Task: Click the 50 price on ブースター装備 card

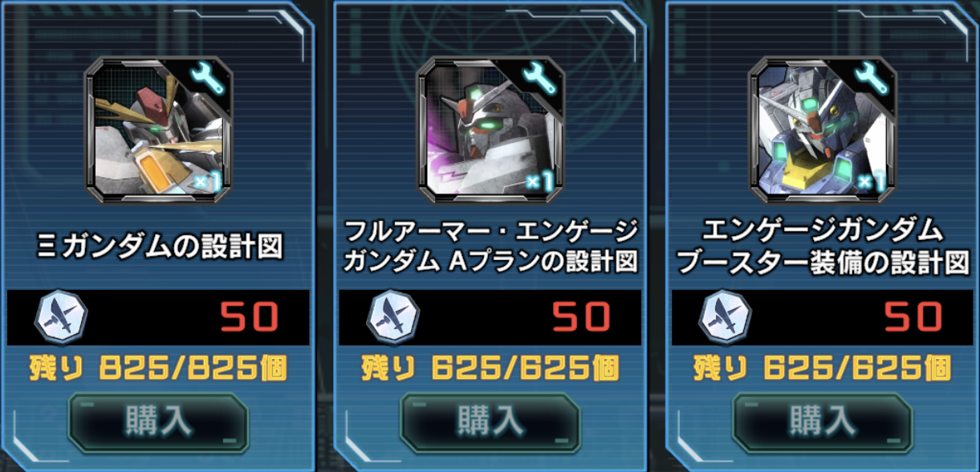Action: pyautogui.click(x=914, y=318)
